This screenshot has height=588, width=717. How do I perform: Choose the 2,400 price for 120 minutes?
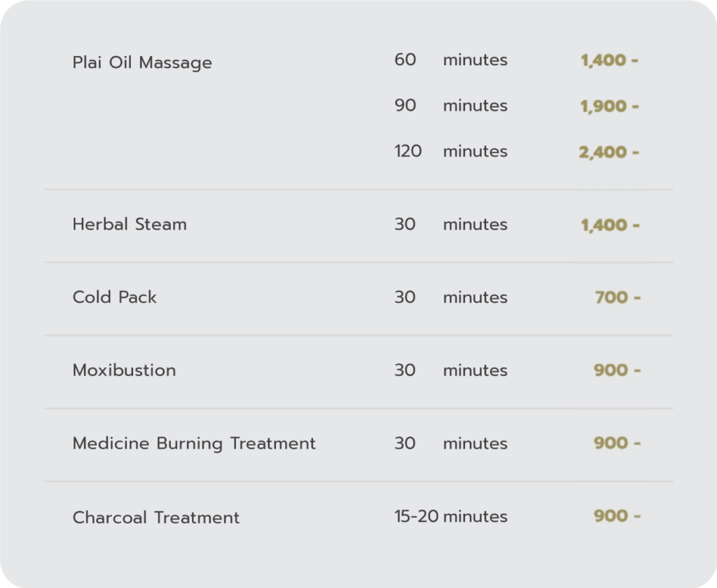point(608,152)
